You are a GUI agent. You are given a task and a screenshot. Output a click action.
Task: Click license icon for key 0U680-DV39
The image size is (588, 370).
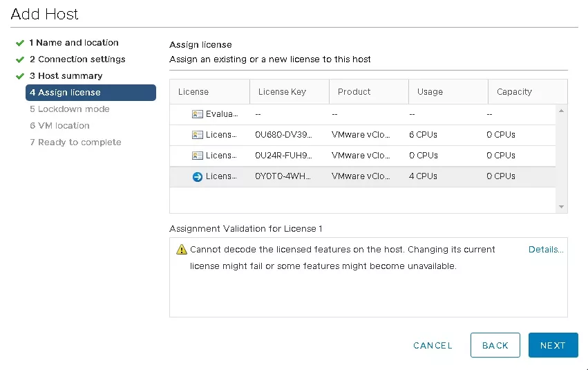click(197, 135)
